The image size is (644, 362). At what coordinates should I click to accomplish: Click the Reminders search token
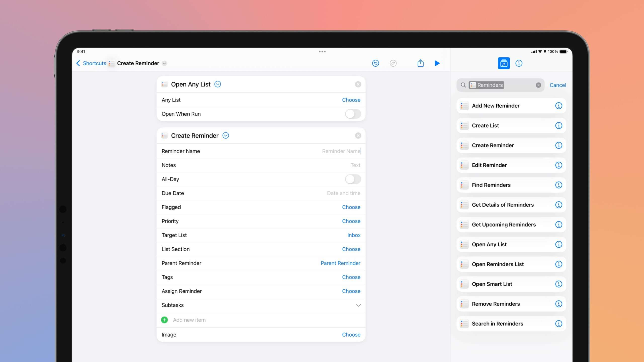(x=486, y=85)
